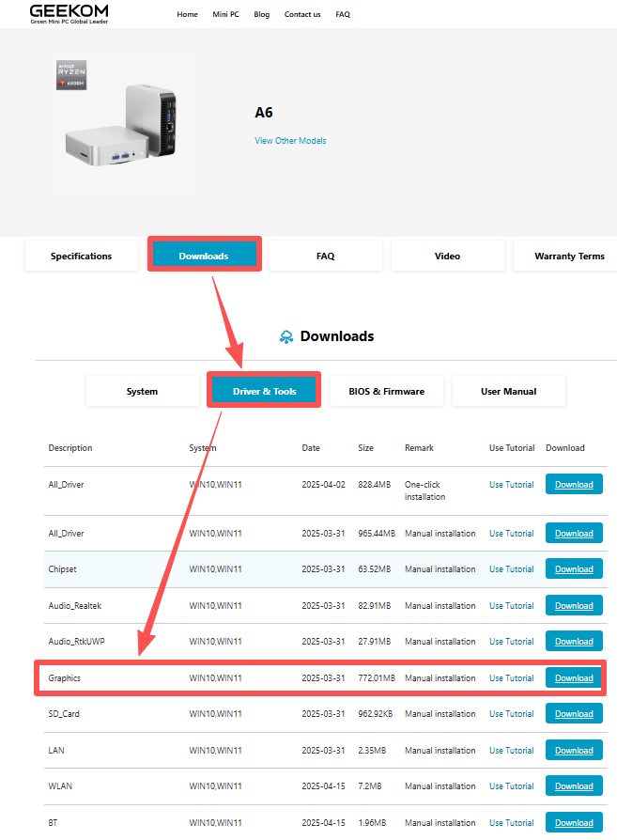The image size is (617, 840).
Task: Switch to the Specifications tab
Action: [81, 256]
